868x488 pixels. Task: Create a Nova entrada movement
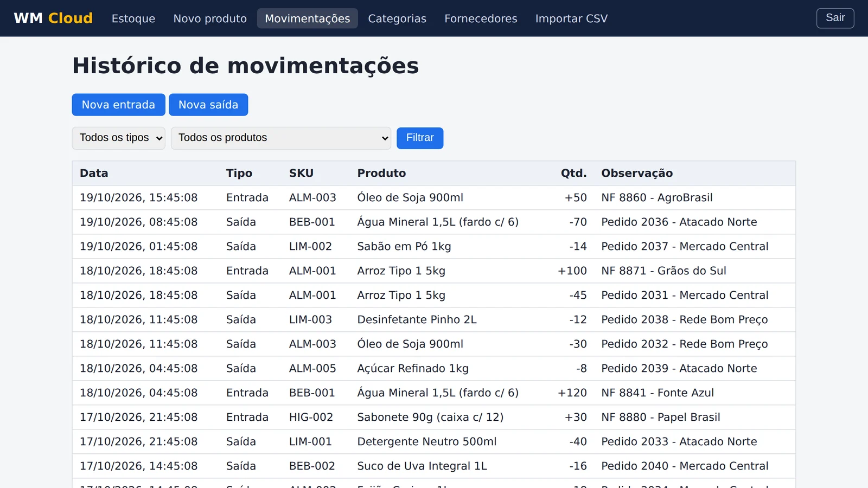(x=118, y=105)
